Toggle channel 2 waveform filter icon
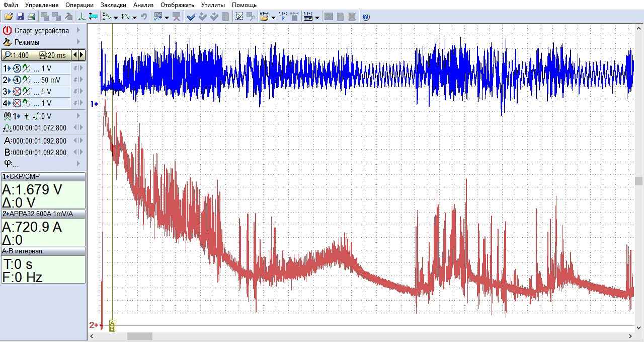644x342 pixels. tap(27, 80)
